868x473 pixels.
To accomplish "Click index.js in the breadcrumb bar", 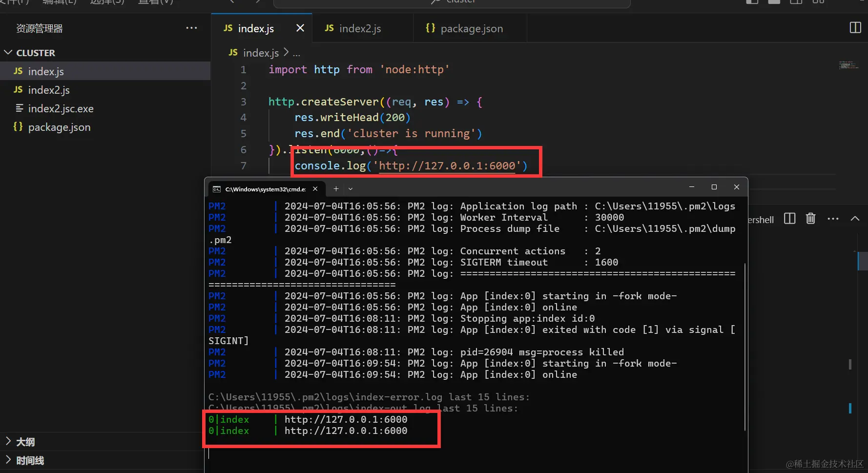I will point(261,53).
